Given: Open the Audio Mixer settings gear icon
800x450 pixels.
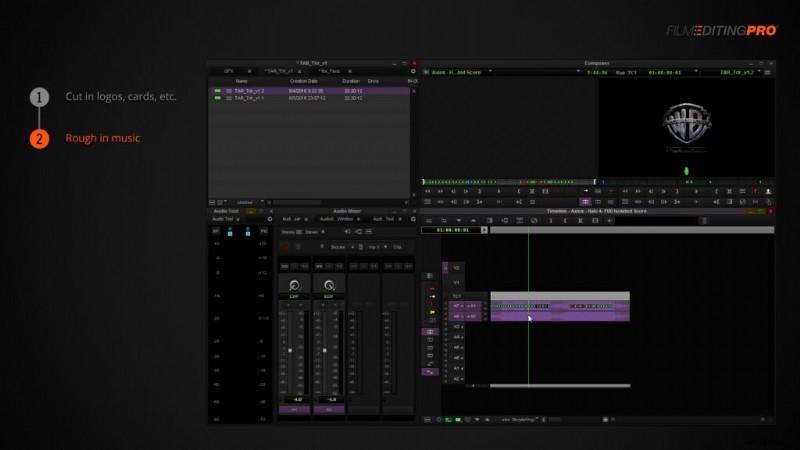Looking at the screenshot, I should click(x=413, y=219).
